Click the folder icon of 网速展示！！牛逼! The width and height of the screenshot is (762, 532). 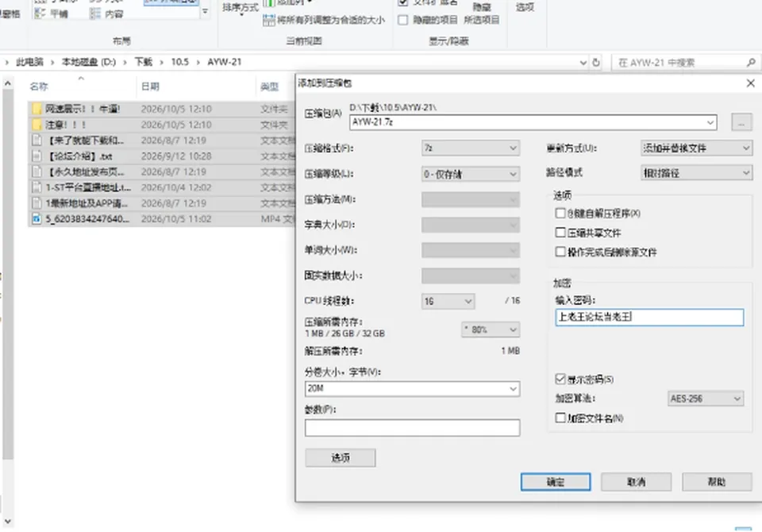click(37, 109)
